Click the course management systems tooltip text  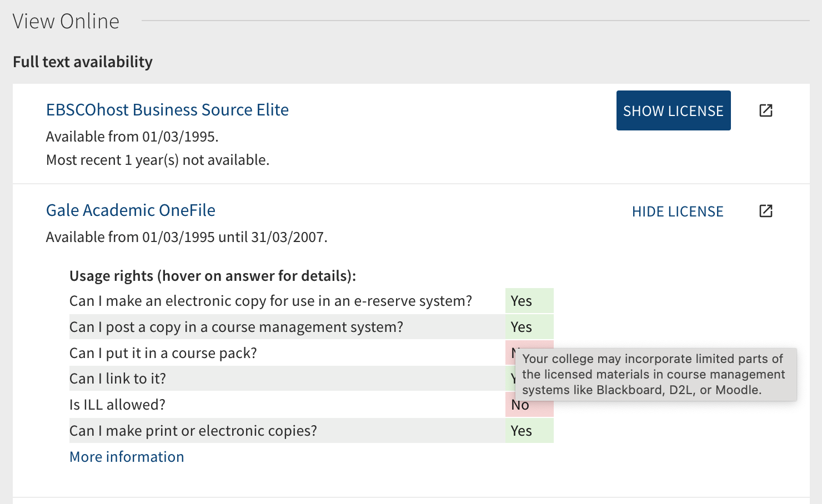pyautogui.click(x=656, y=375)
